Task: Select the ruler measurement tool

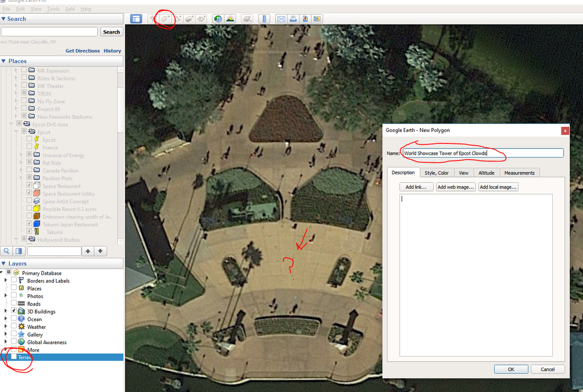Action: [x=264, y=19]
